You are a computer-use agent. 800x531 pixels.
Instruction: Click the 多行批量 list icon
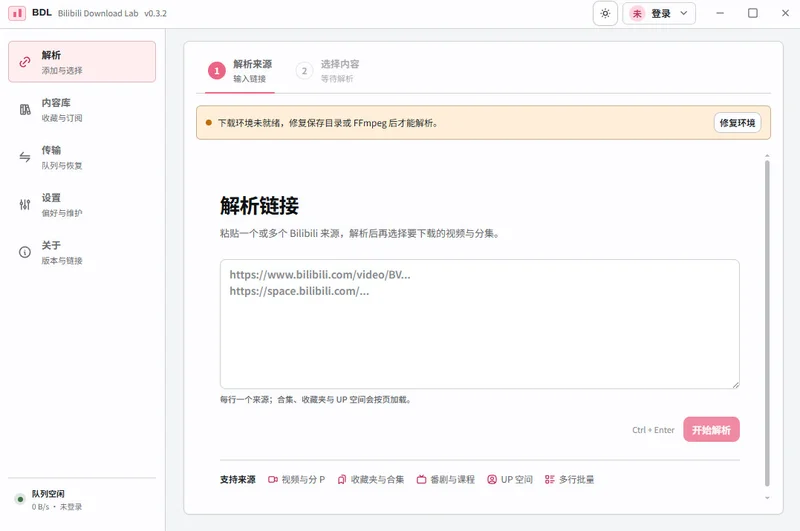point(549,479)
